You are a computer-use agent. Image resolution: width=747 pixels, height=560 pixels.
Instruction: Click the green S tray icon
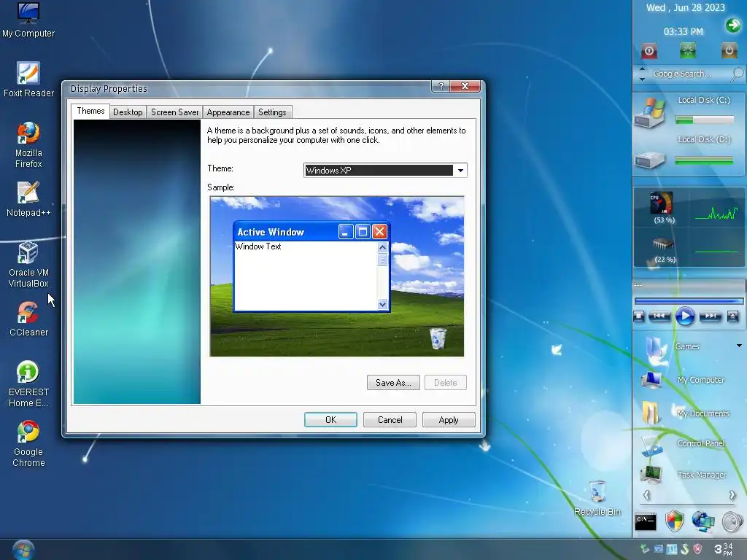click(685, 549)
